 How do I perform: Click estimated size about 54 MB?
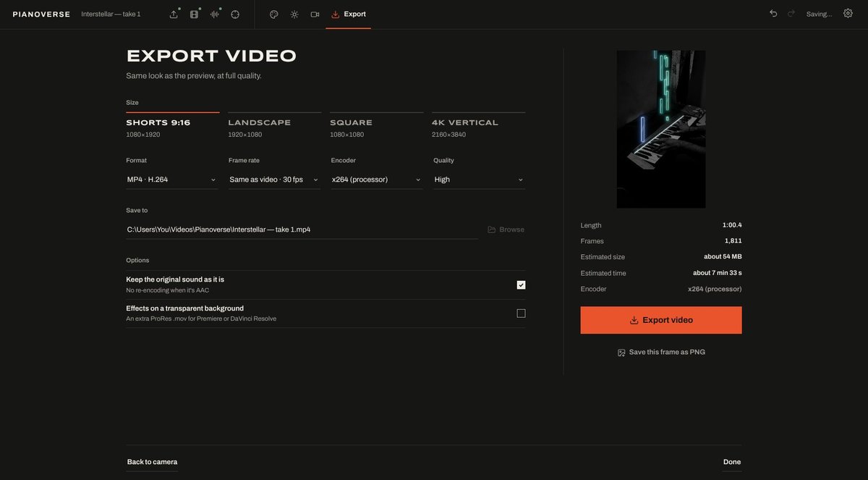(x=723, y=257)
